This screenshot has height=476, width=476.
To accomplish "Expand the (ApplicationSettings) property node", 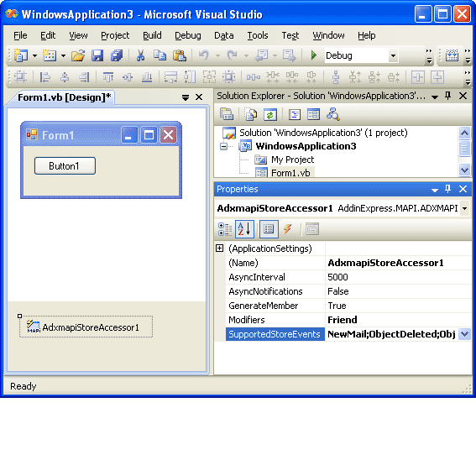I will click(x=219, y=248).
